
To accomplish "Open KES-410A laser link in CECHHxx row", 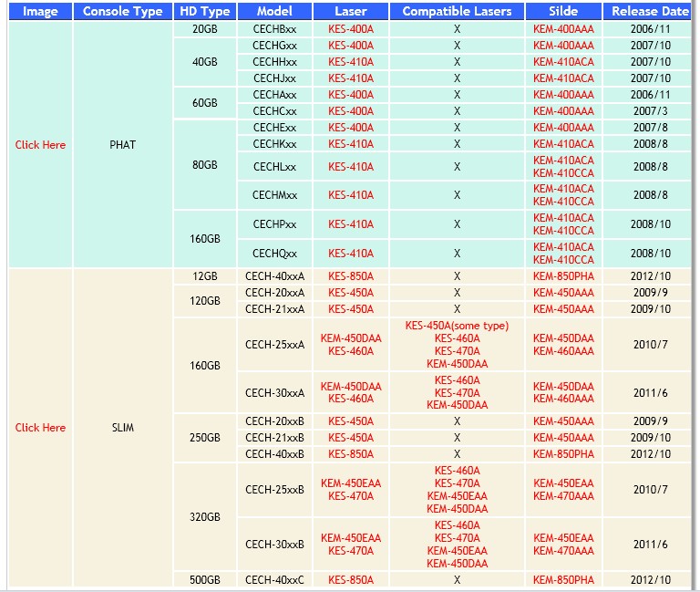I will click(351, 62).
